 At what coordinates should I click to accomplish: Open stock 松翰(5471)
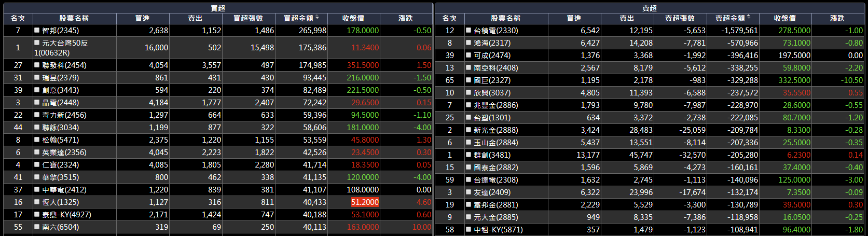click(60, 140)
